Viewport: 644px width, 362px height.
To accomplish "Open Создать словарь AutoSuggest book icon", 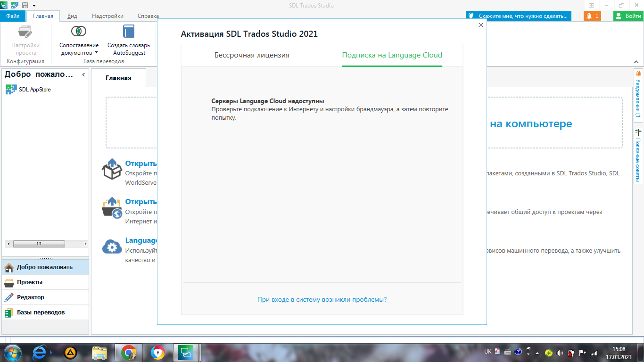I will click(129, 32).
